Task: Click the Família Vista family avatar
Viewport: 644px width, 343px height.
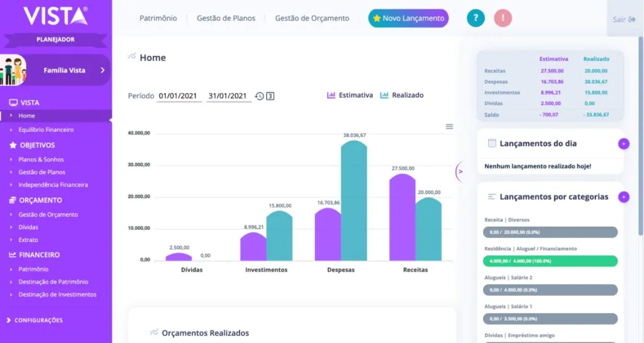Action: click(x=13, y=70)
